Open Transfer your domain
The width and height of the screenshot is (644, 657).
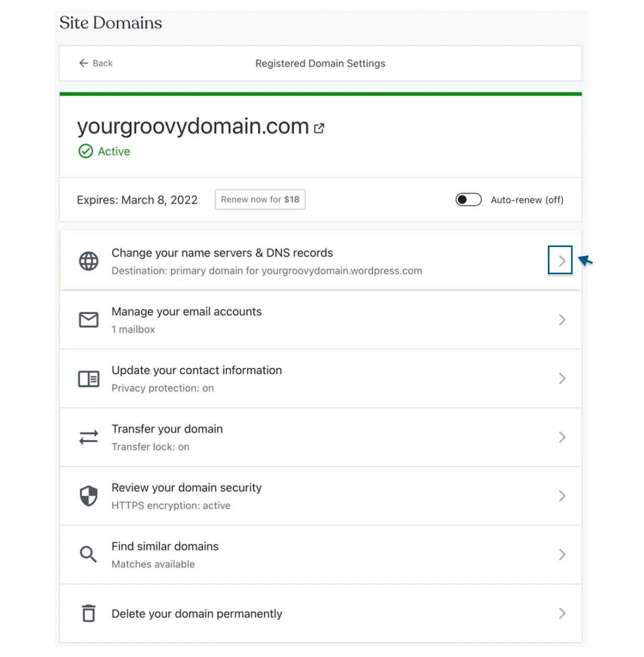point(321,437)
